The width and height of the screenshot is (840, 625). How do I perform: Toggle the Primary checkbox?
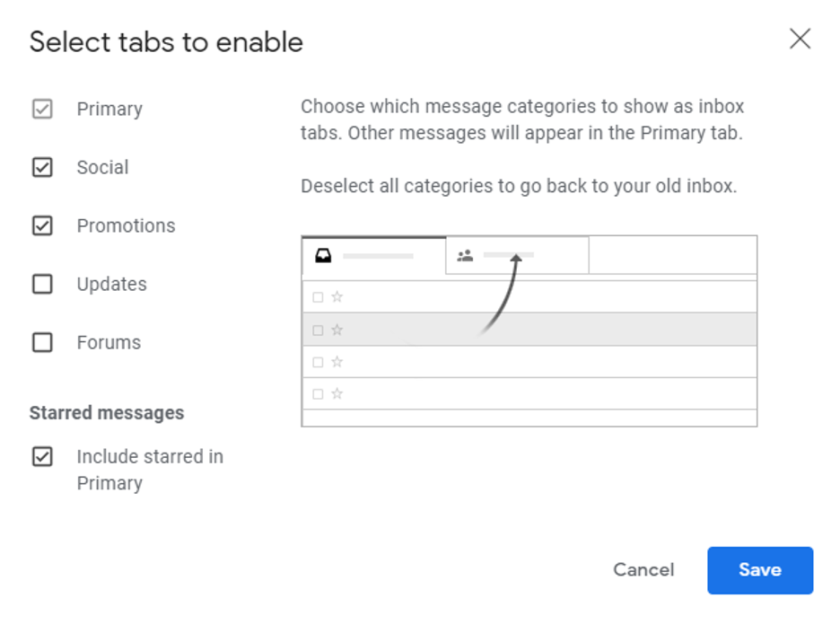42,109
